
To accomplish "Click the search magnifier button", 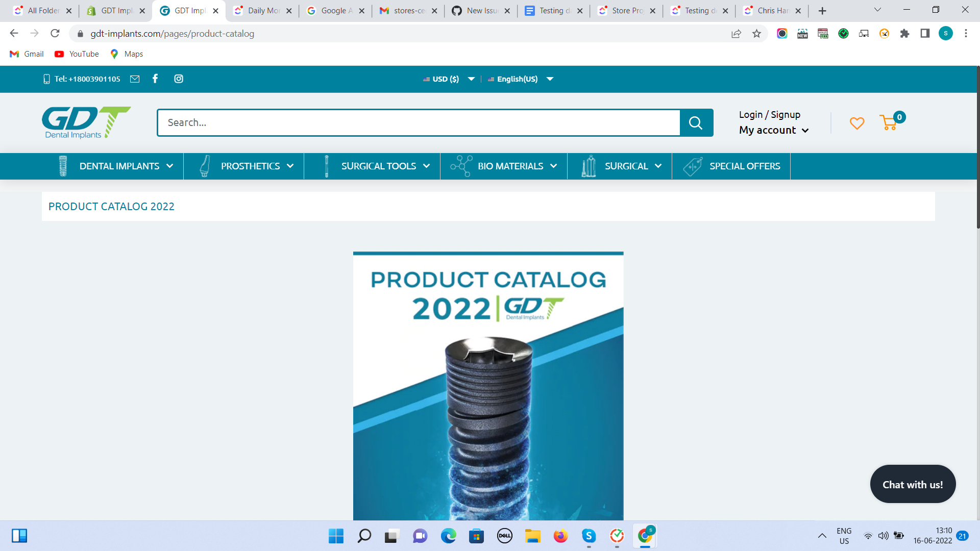I will (x=696, y=122).
